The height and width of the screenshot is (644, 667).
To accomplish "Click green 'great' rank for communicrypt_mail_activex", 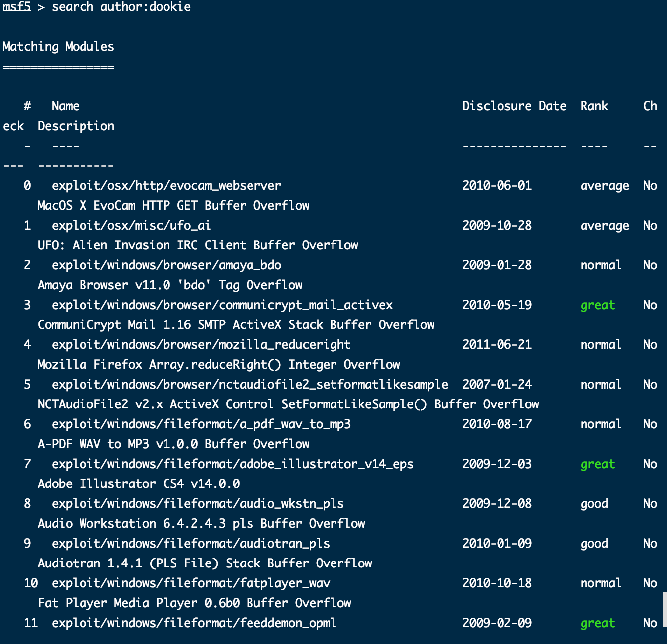I will point(598,306).
